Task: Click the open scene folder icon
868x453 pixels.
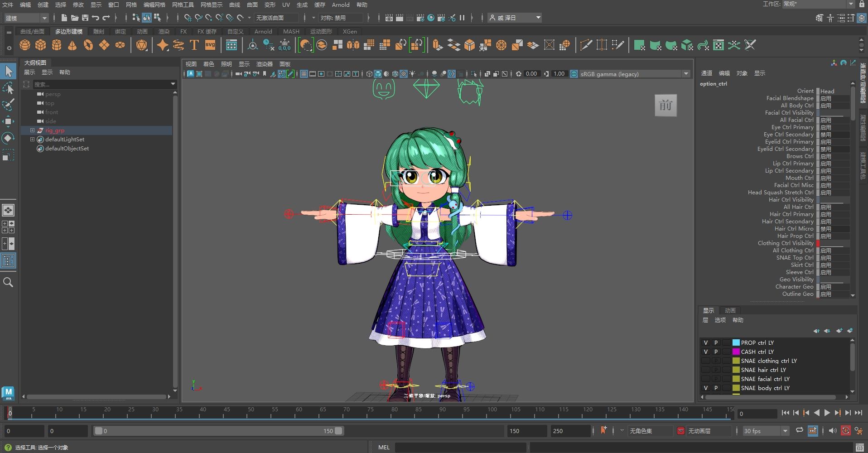Action: 74,18
